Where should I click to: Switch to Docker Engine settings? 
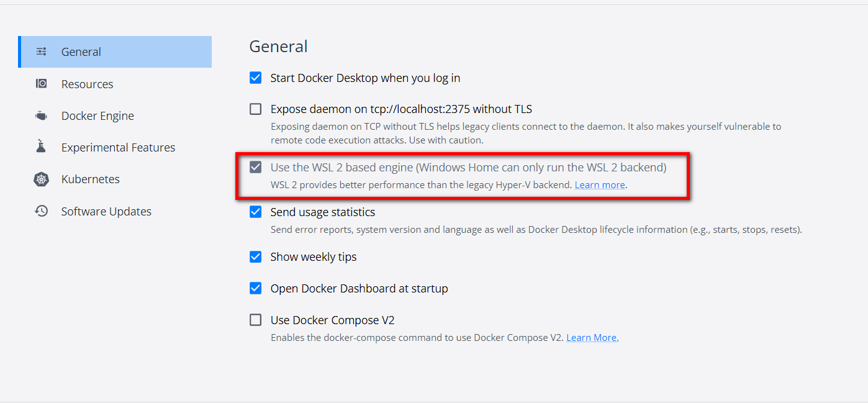[97, 115]
